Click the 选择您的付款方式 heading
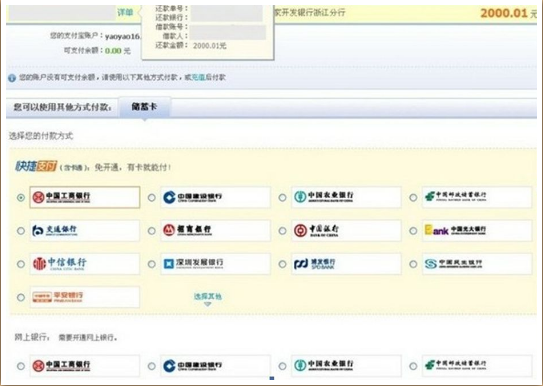This screenshot has height=386, width=543. (41, 136)
